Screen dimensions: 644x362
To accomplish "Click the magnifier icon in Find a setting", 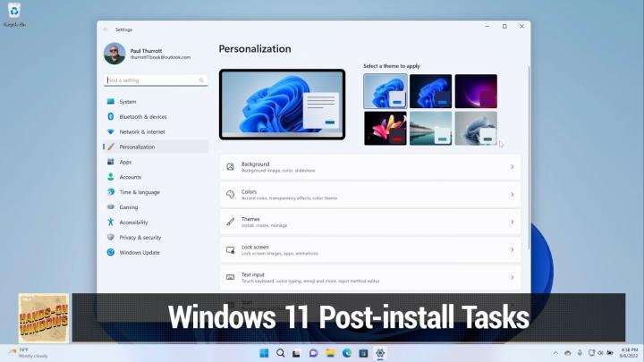I will point(201,80).
